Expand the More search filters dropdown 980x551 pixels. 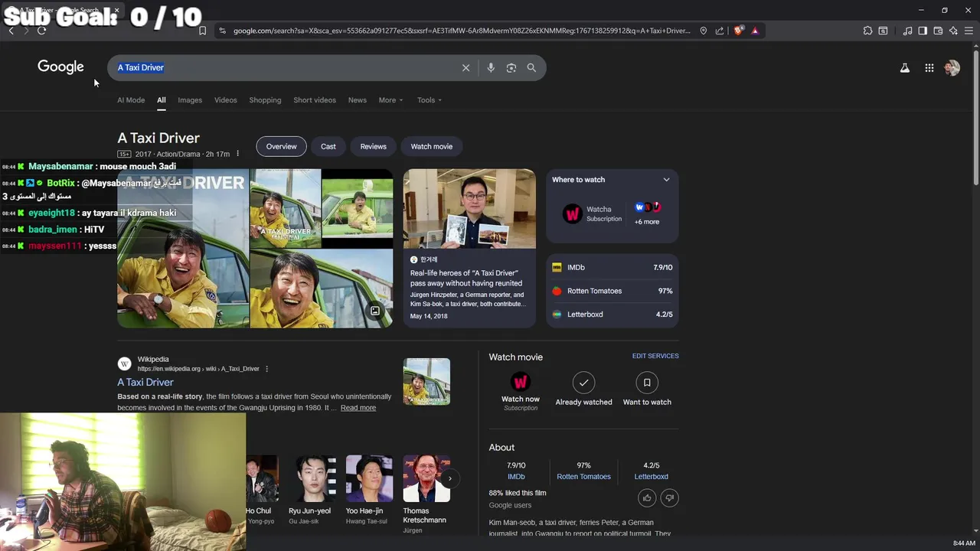pos(390,100)
